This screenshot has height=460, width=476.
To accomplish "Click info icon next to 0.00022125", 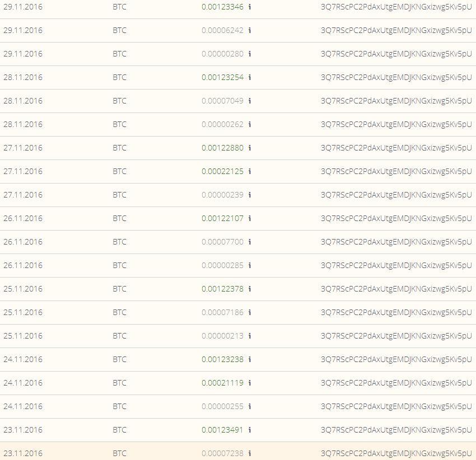I will (250, 171).
